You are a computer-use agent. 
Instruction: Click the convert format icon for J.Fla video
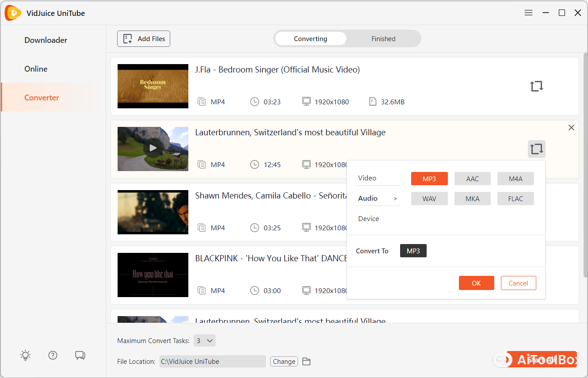click(536, 86)
